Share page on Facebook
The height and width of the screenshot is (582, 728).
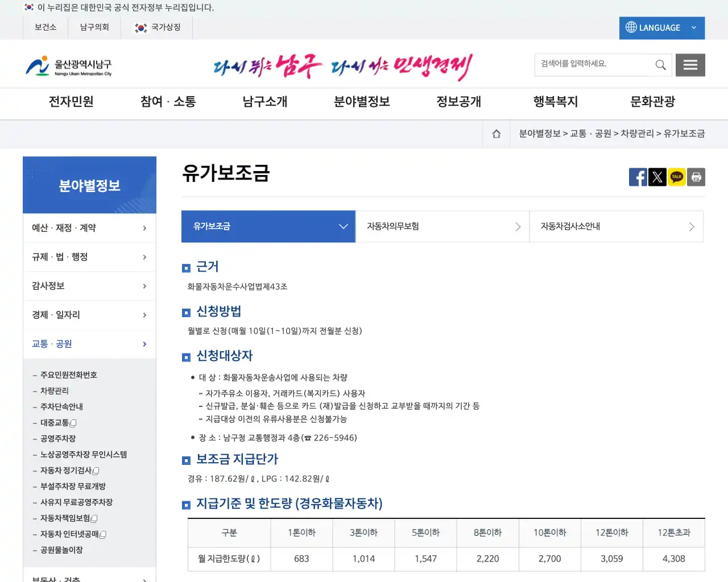tap(638, 177)
